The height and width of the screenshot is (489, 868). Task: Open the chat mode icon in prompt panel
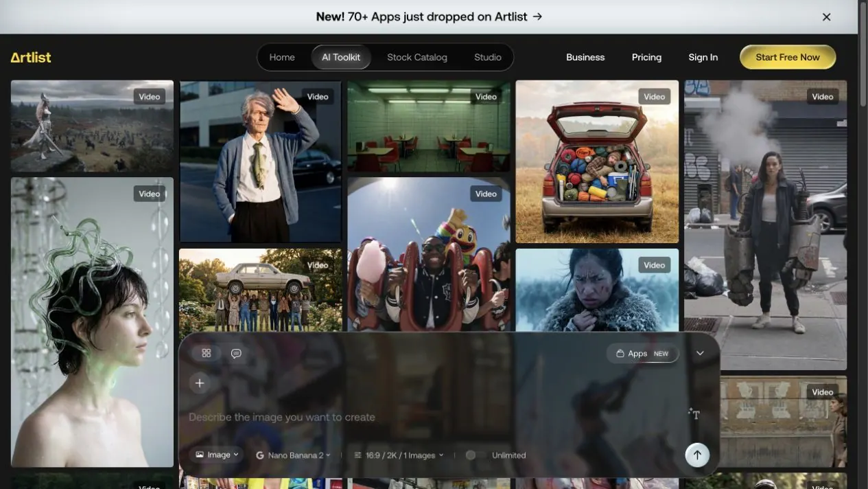click(236, 353)
